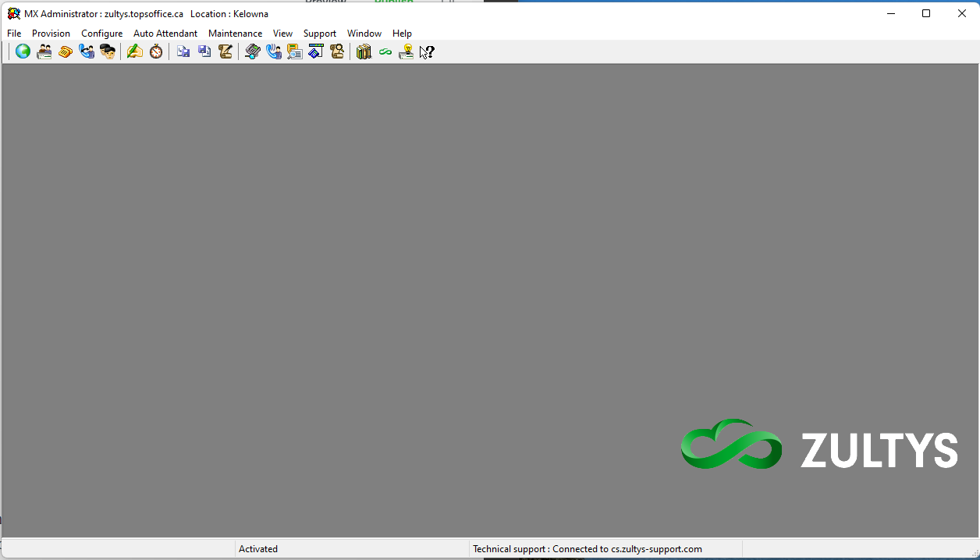Open the File menu

[14, 34]
